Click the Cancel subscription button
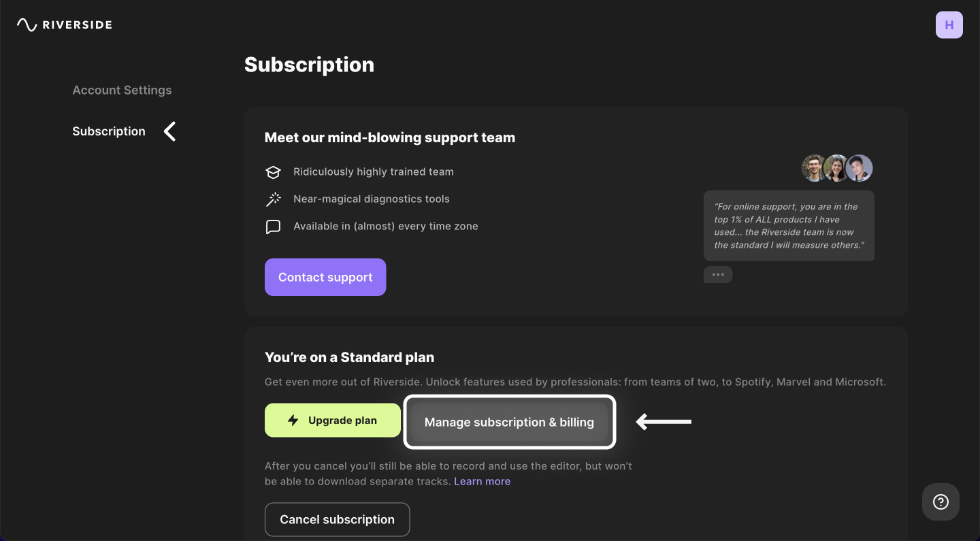 point(337,519)
